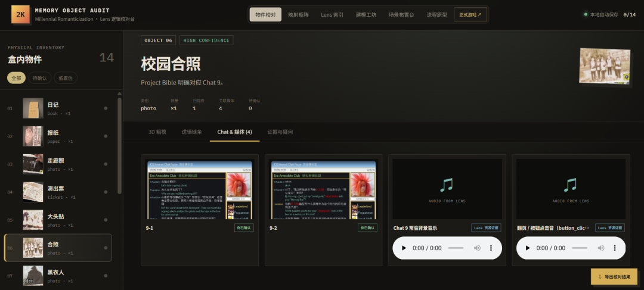Click the 校园合照 title

pyautogui.click(x=171, y=64)
